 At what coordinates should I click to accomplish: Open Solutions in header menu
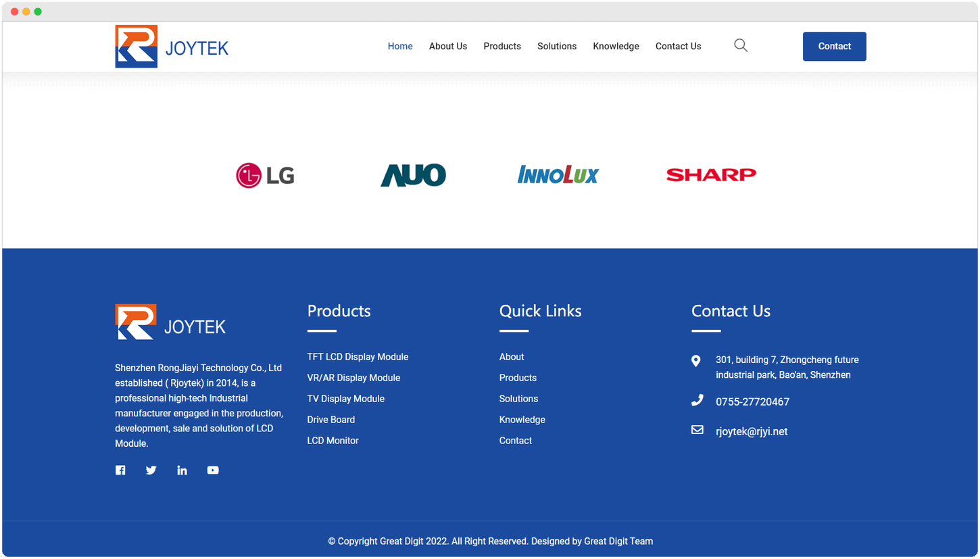(x=557, y=47)
